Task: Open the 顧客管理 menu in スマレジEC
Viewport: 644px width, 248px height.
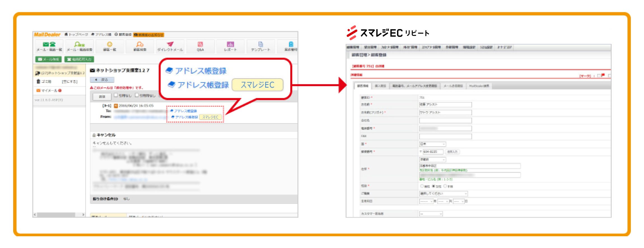Action: click(x=353, y=47)
